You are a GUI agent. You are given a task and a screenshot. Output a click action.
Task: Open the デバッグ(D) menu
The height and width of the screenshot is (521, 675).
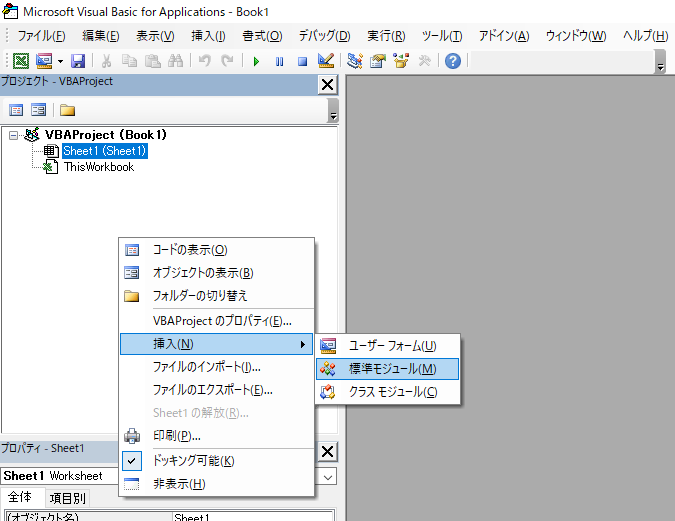pyautogui.click(x=325, y=36)
